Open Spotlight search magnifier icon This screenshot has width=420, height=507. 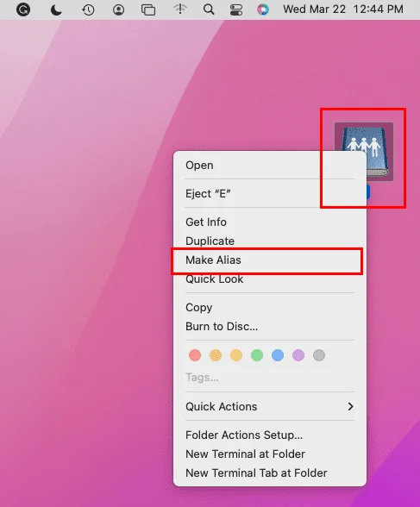209,9
